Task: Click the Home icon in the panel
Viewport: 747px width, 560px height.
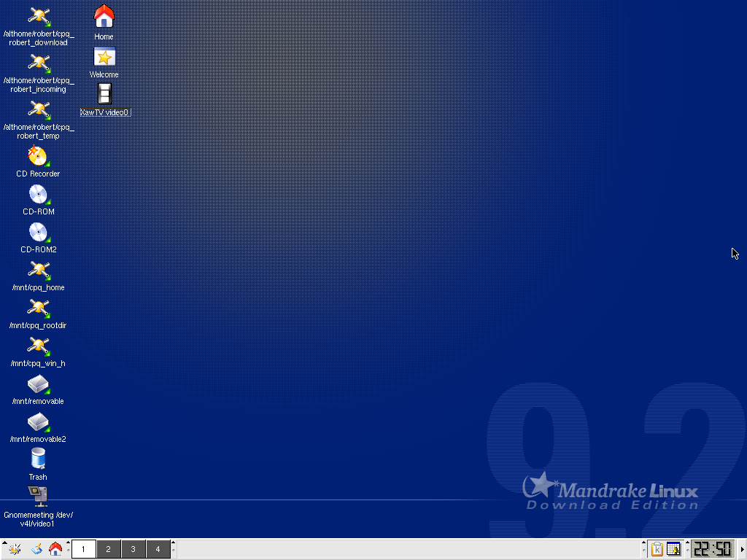Action: pyautogui.click(x=55, y=549)
